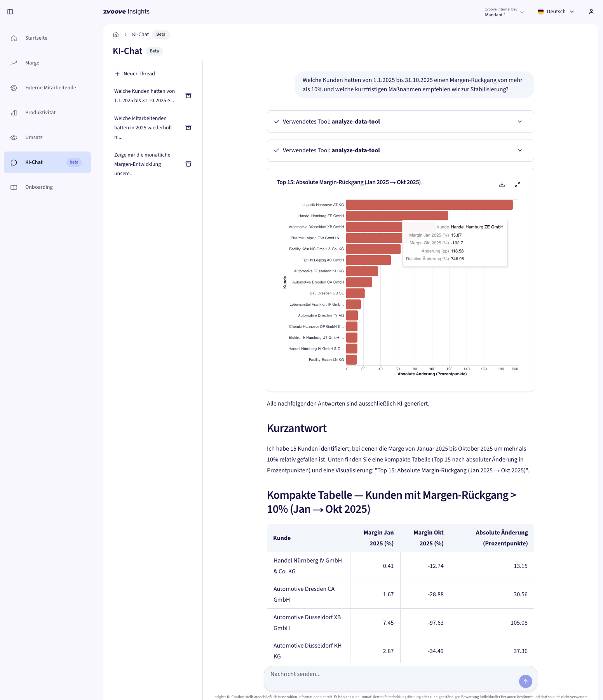
Task: Open the Deutsch language dropdown
Action: pos(556,12)
